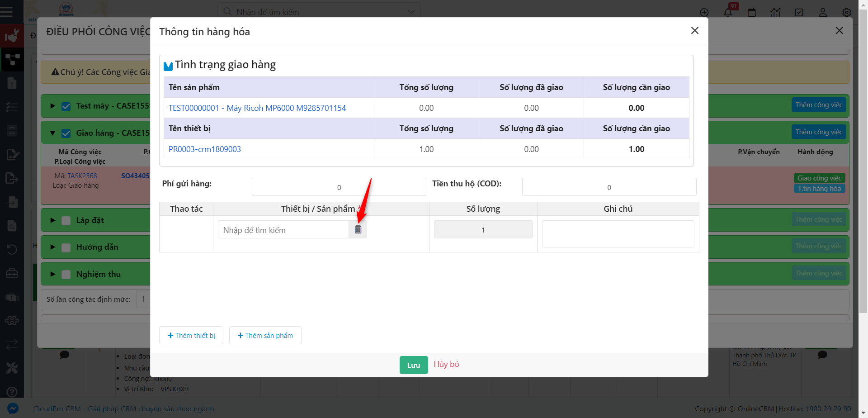Open the reports chart icon in header
The height and width of the screenshot is (418, 868).
[x=776, y=13]
